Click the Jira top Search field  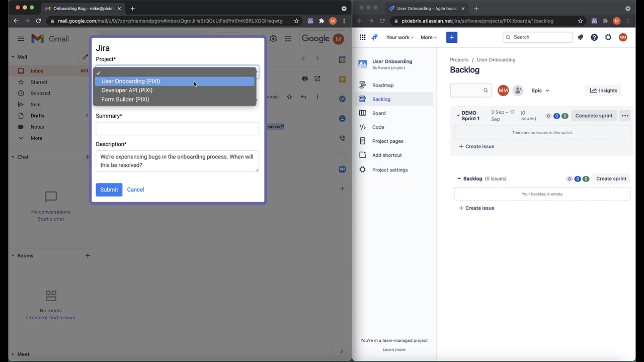click(x=537, y=37)
